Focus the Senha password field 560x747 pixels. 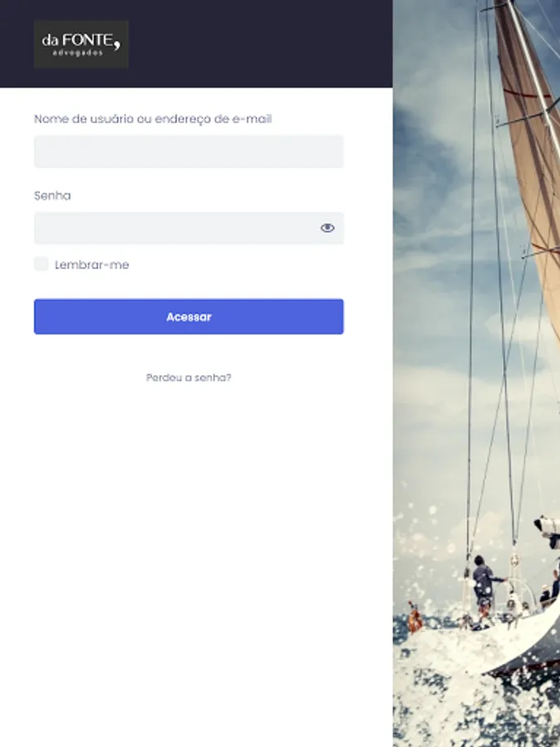pyautogui.click(x=188, y=228)
